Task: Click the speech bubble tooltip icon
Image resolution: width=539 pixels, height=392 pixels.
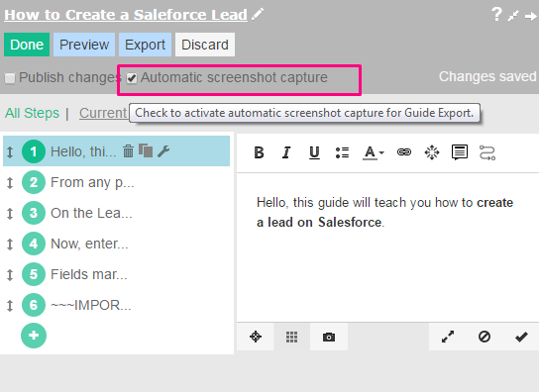Action: click(x=460, y=152)
